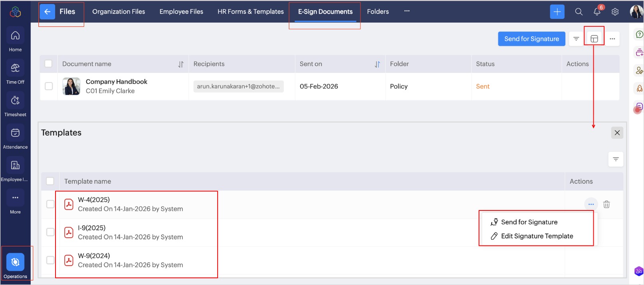The image size is (644, 285).
Task: Check the select-all Template name checkbox
Action: click(x=50, y=181)
